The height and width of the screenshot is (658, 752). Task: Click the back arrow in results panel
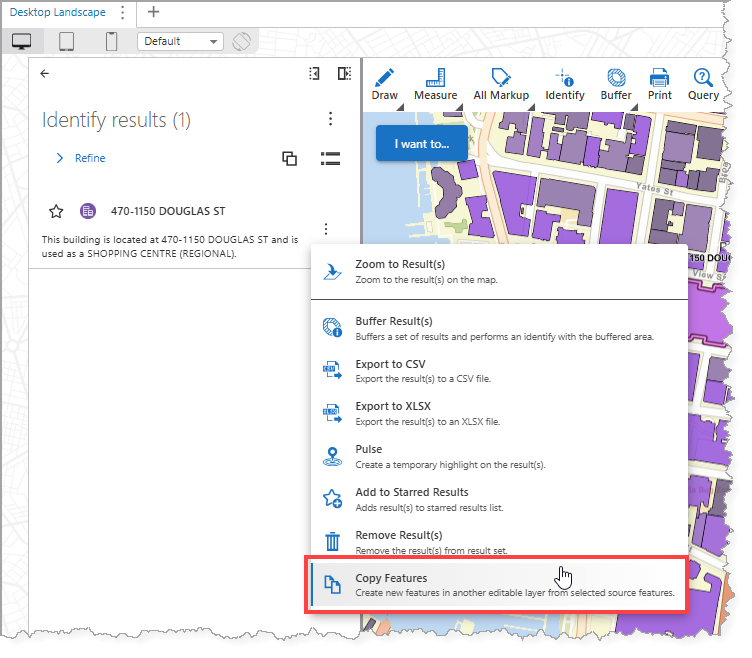pyautogui.click(x=45, y=73)
